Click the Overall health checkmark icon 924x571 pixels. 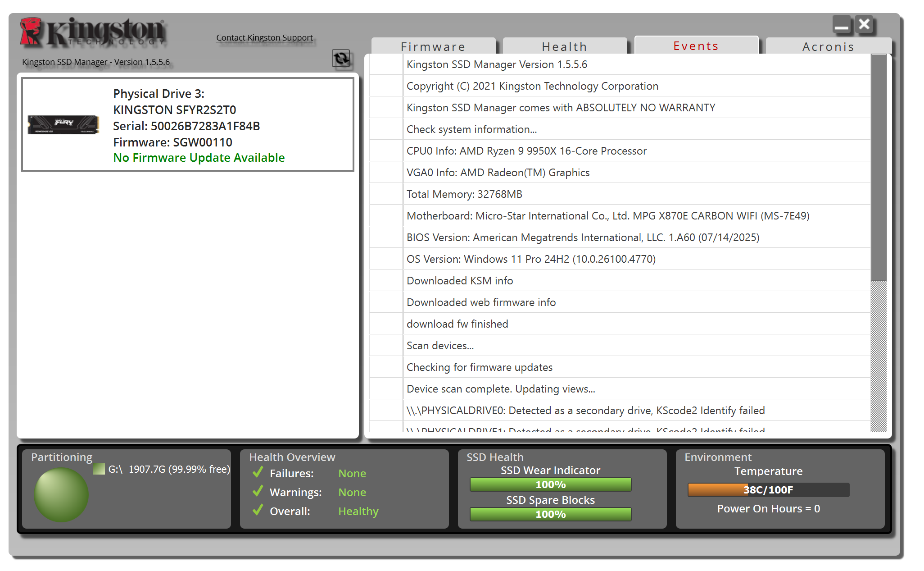pyautogui.click(x=258, y=511)
